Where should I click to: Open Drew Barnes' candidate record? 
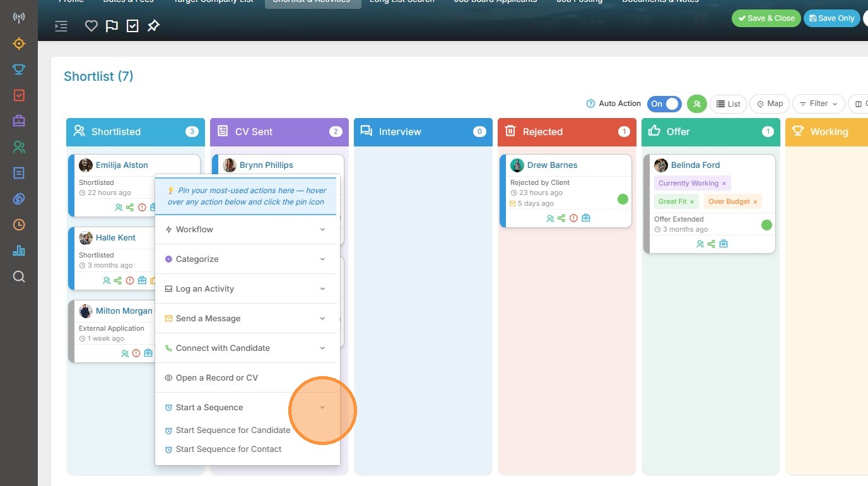pos(552,165)
